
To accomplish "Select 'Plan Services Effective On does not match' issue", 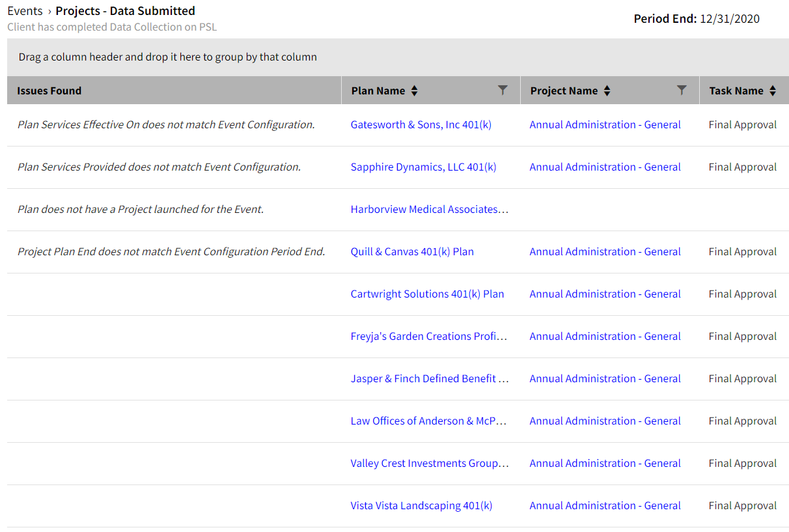I will pos(166,125).
